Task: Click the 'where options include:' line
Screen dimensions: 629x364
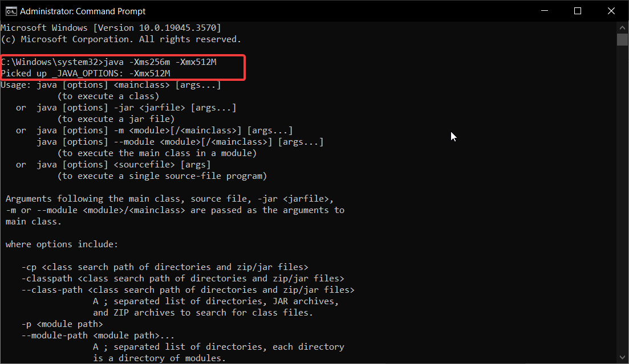Action: (62, 244)
